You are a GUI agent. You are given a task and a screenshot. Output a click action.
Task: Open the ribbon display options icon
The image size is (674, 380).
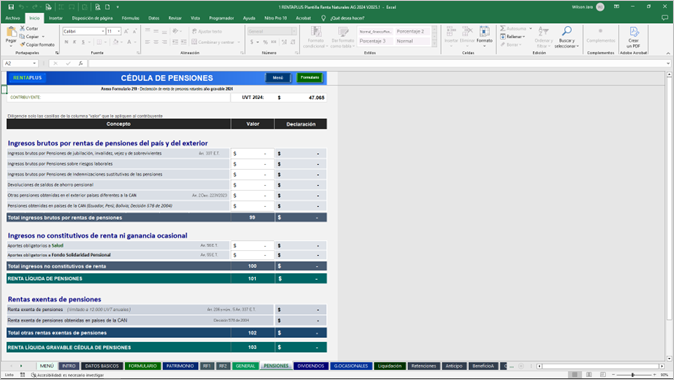point(616,7)
